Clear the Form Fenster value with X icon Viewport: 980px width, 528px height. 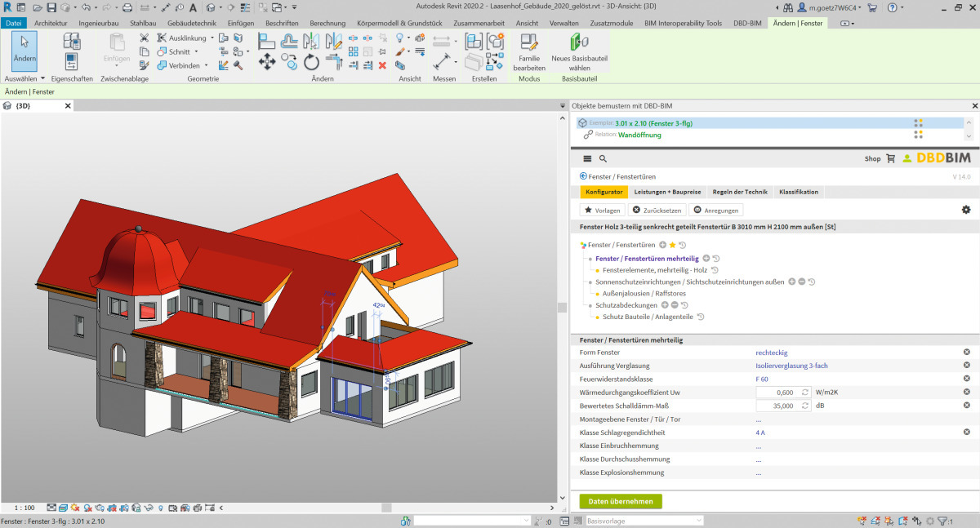pos(966,353)
